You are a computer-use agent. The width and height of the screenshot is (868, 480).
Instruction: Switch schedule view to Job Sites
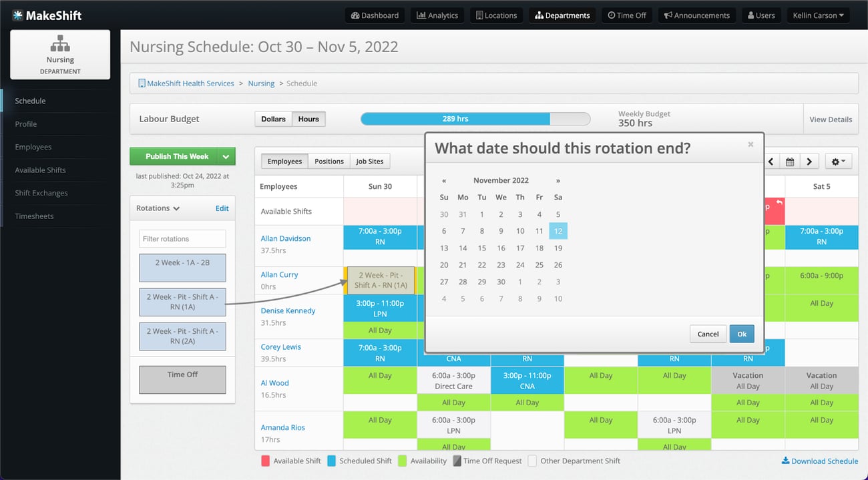(369, 161)
